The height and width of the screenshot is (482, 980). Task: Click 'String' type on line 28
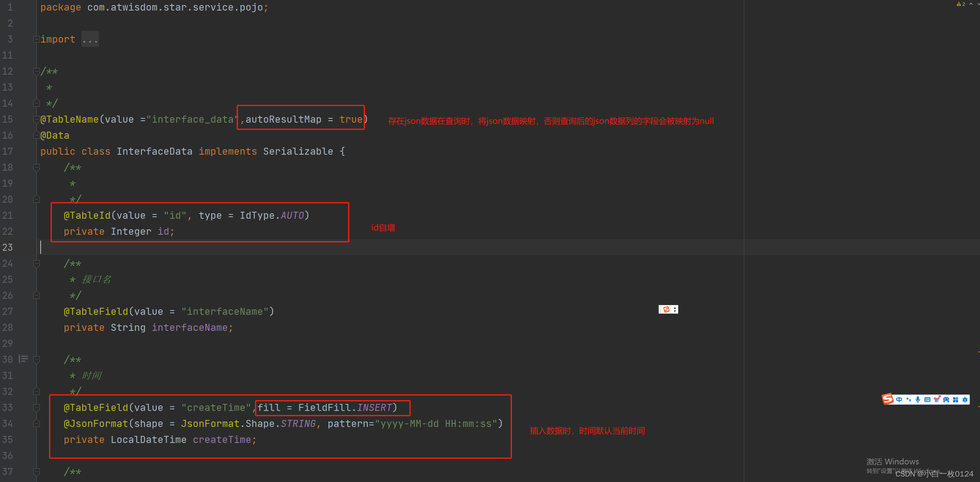pyautogui.click(x=128, y=328)
